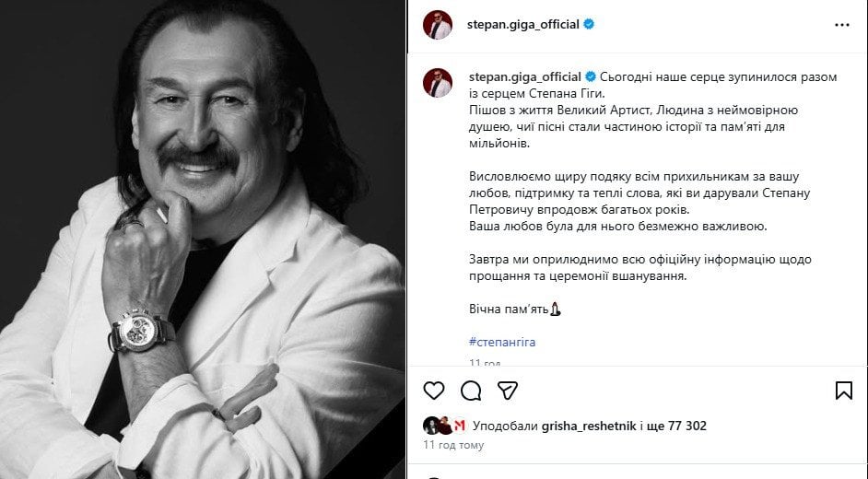The height and width of the screenshot is (479, 868).
Task: Click the liker avatars next to Уподобали
Action: [444, 426]
